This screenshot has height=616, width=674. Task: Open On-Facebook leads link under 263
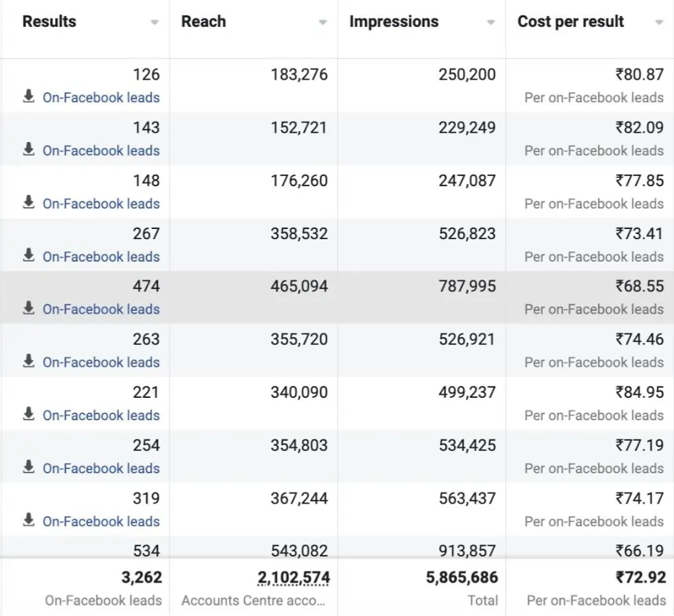coord(101,362)
